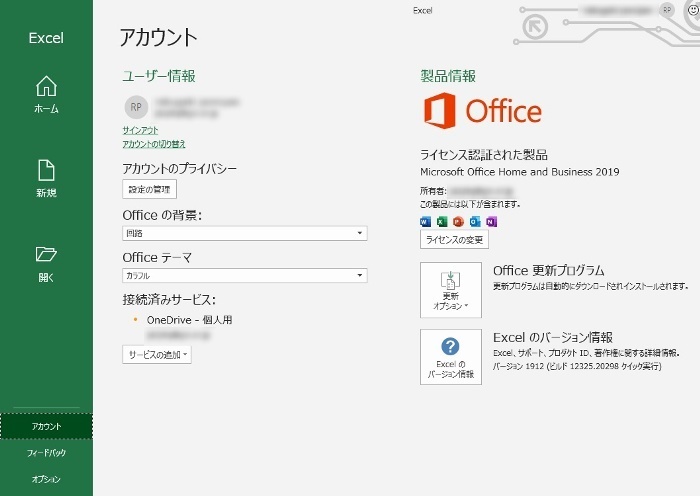Click the smiley feedback icon

693,9
